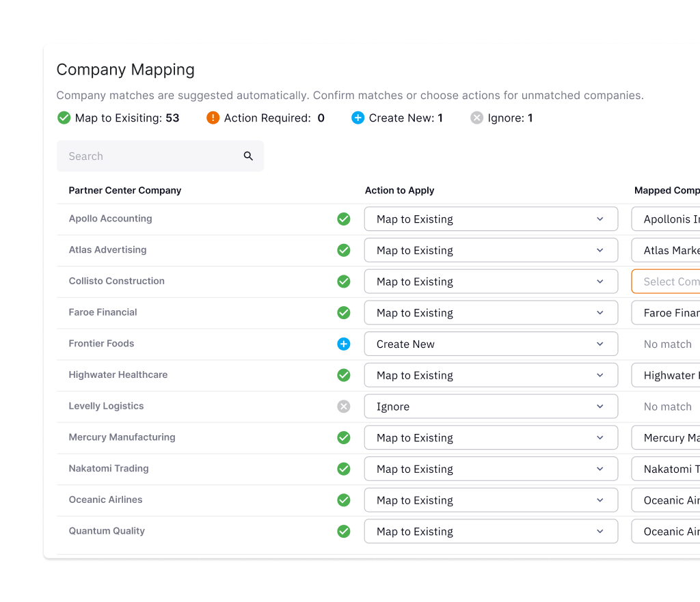The width and height of the screenshot is (700, 602).
Task: Click inside the Search input field
Action: 137,156
